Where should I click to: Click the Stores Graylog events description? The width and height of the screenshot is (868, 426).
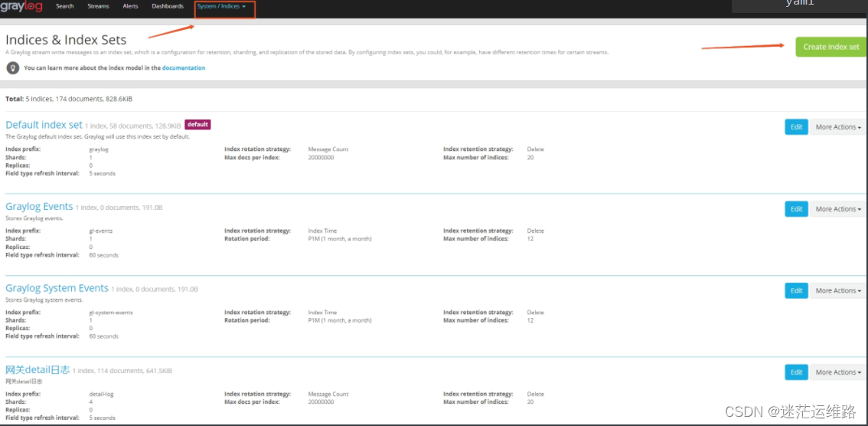click(34, 218)
